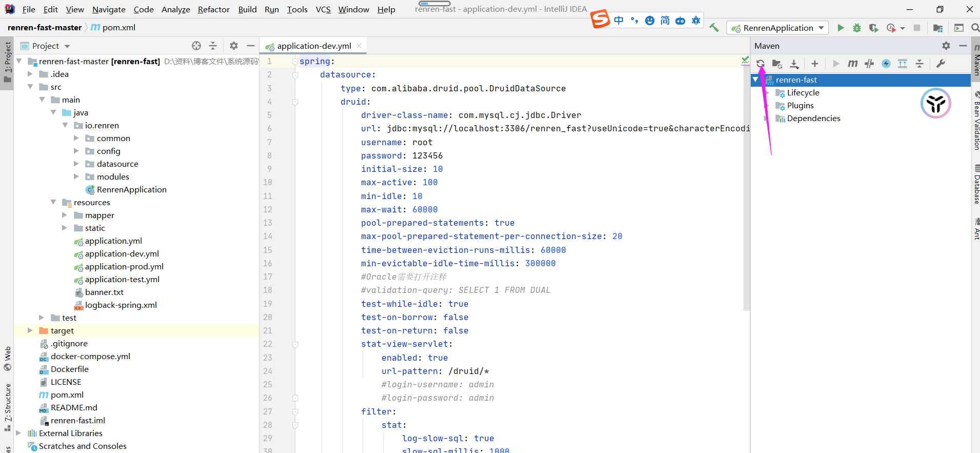Viewport: 980px width, 453px height.
Task: Toggle the Web tool window button
Action: (7, 359)
